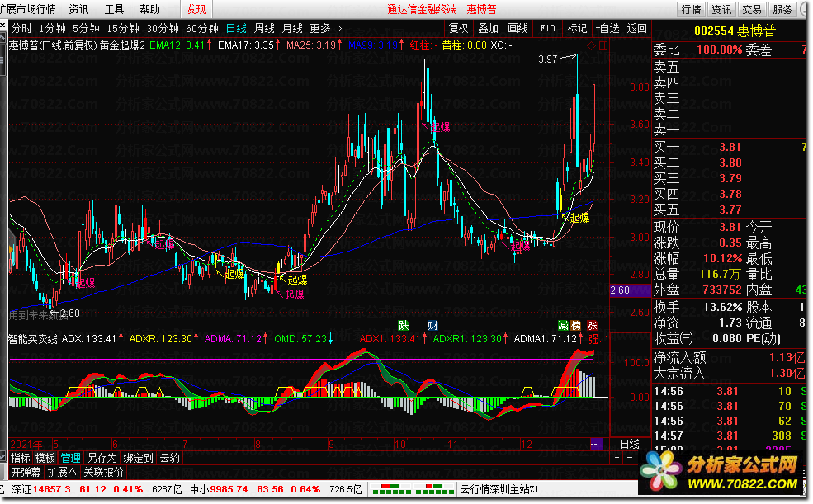813x504 pixels.
Task: Click the purple timeline end marker
Action: pyautogui.click(x=596, y=444)
